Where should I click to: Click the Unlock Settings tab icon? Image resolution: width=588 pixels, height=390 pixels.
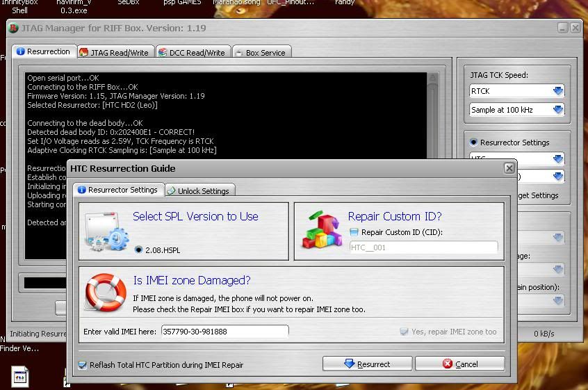coord(172,191)
